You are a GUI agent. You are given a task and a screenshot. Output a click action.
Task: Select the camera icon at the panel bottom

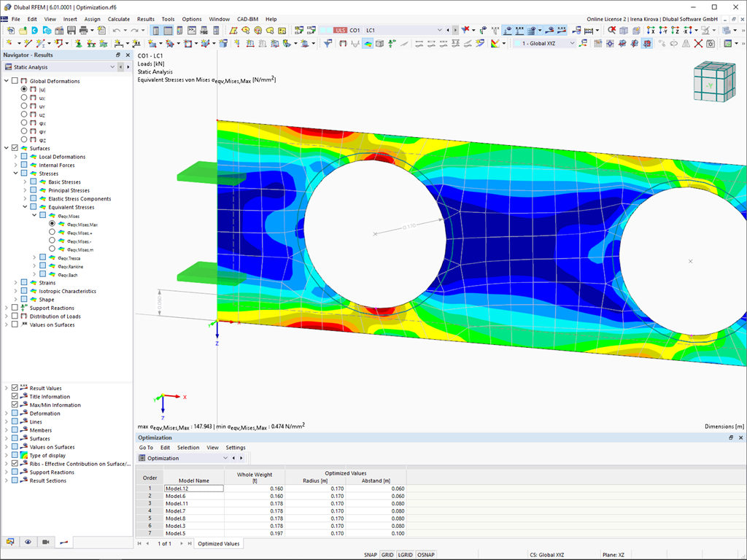[x=46, y=542]
